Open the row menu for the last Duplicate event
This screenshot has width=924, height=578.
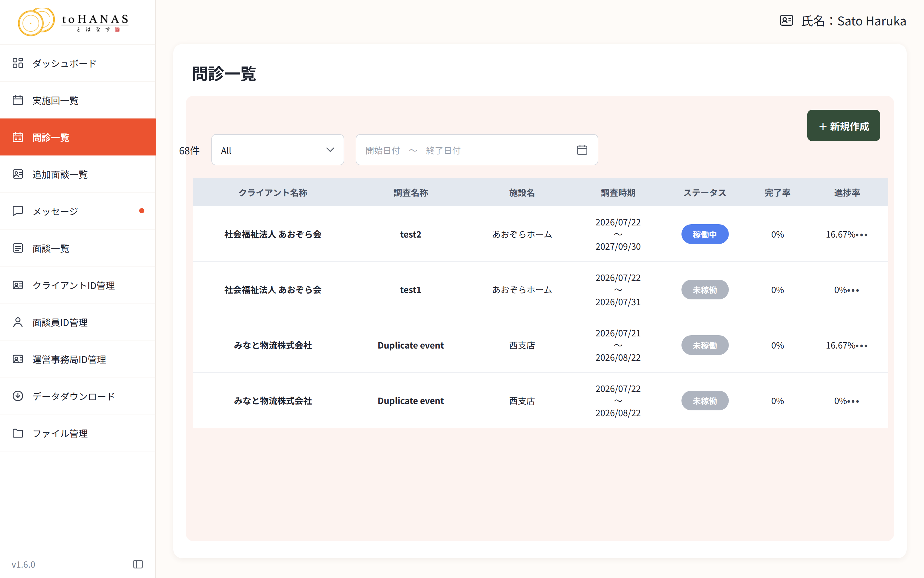pos(853,401)
